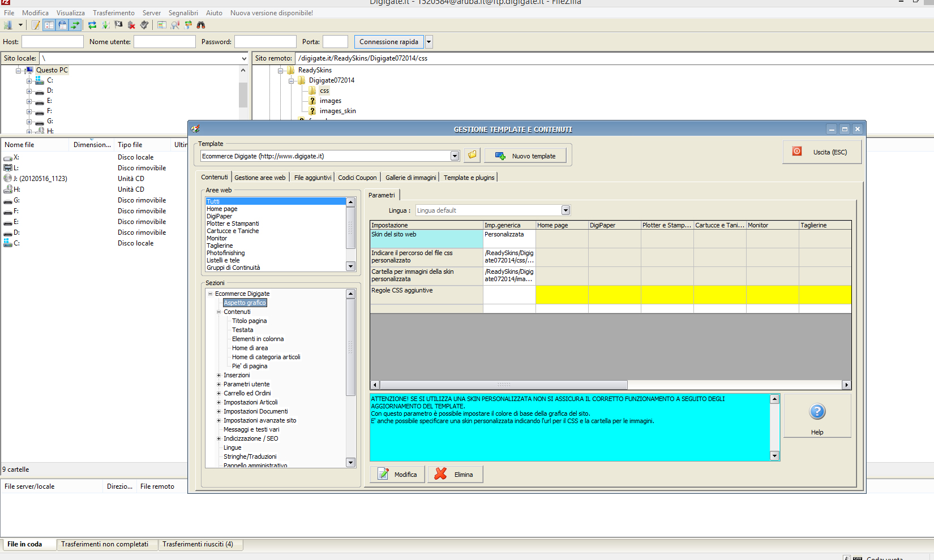
Task: Click the magnifier filter icon in toolbar
Action: (x=175, y=25)
